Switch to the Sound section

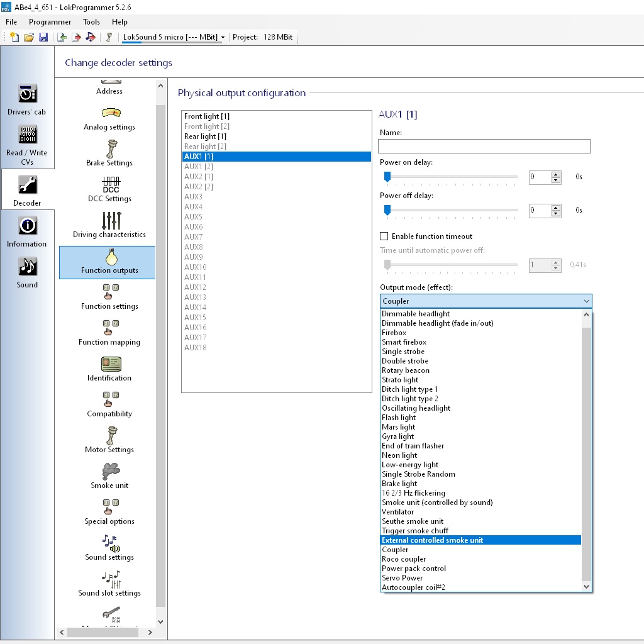(x=27, y=272)
